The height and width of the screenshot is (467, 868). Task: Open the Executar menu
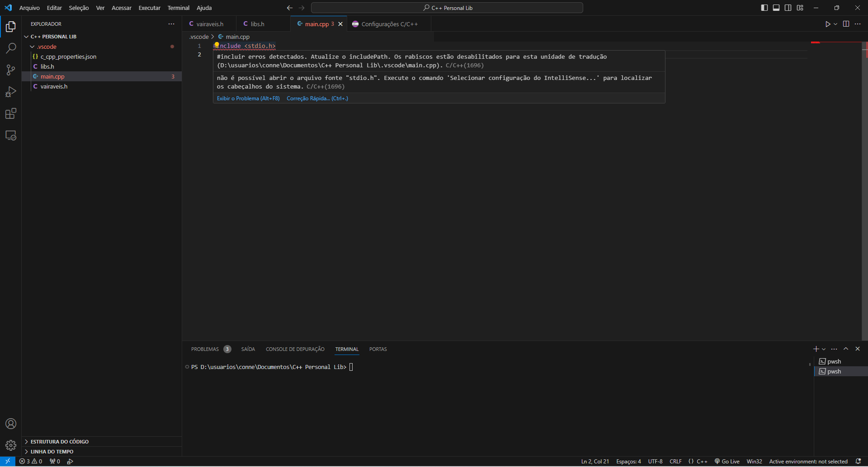149,8
